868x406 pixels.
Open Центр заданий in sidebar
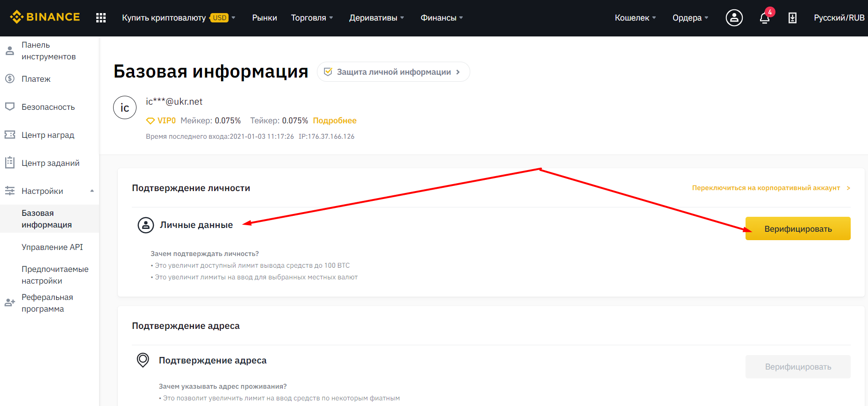pyautogui.click(x=50, y=163)
